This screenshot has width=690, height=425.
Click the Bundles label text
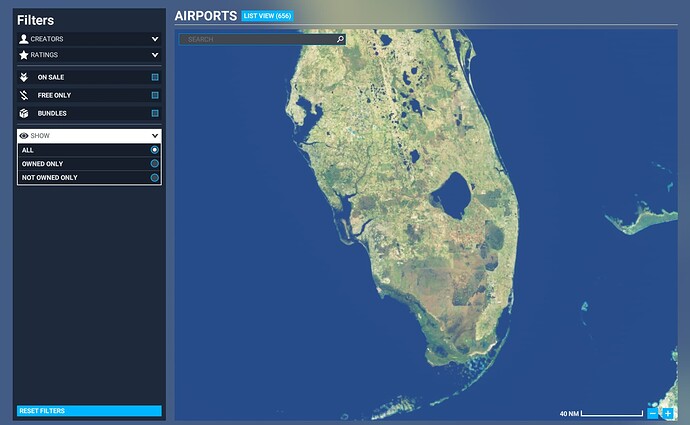click(x=52, y=113)
